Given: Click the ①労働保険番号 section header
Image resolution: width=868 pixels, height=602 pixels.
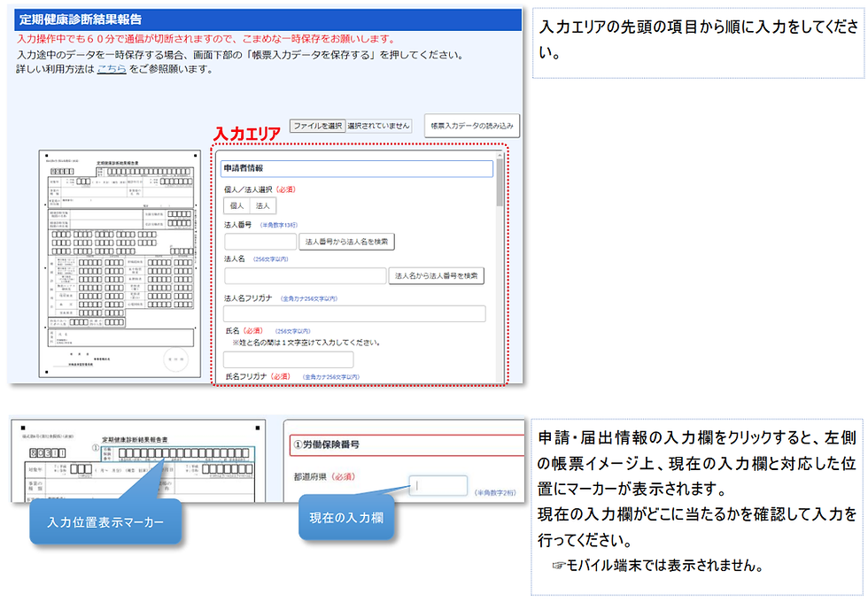Looking at the screenshot, I should 407,444.
